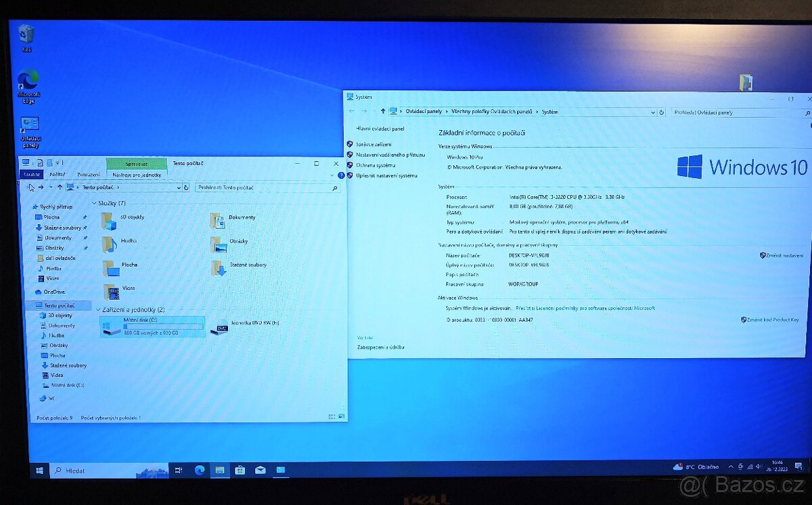Click Microsoft Edge desktop shortcut
812x505 pixels.
click(28, 84)
